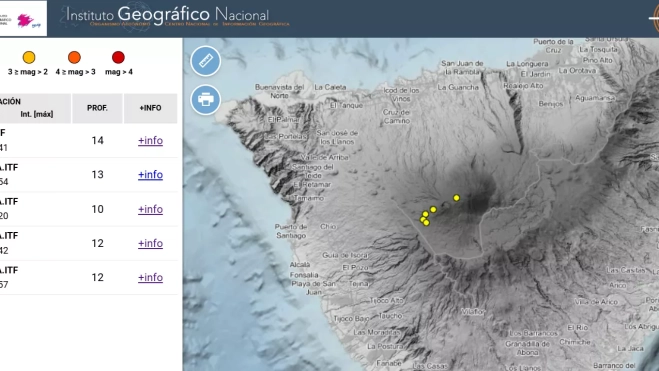The height and width of the screenshot is (371, 659).
Task: Open +info link for depth 10 row
Action: [x=150, y=209]
